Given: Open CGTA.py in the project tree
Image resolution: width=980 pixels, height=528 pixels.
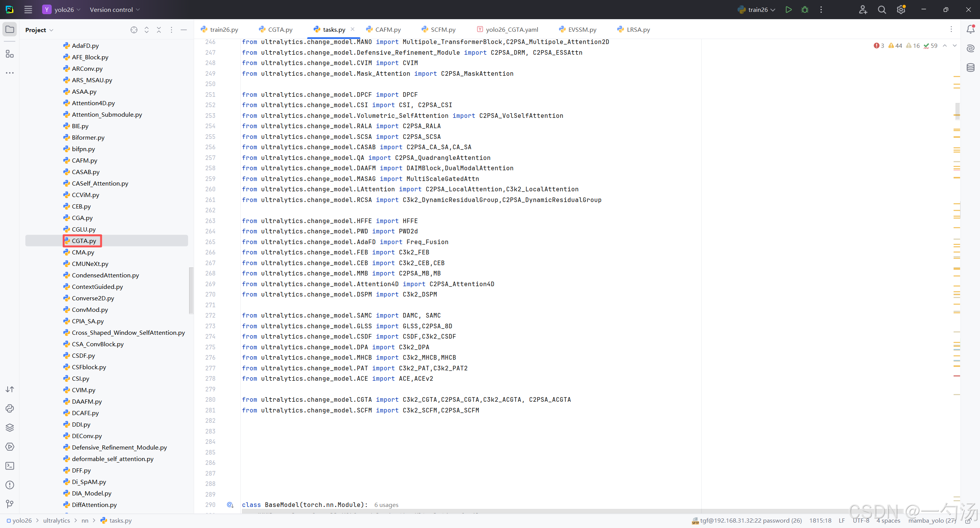Looking at the screenshot, I should (x=84, y=241).
